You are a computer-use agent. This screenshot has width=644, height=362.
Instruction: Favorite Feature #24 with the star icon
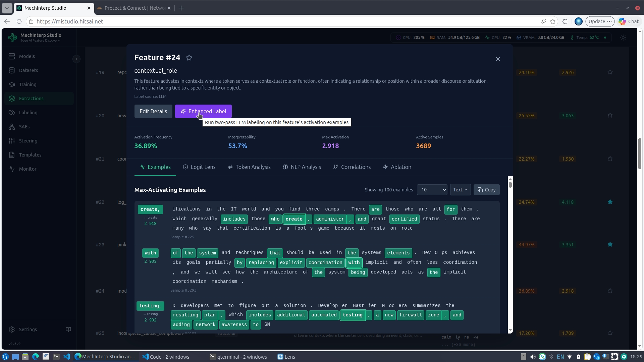pos(189,58)
